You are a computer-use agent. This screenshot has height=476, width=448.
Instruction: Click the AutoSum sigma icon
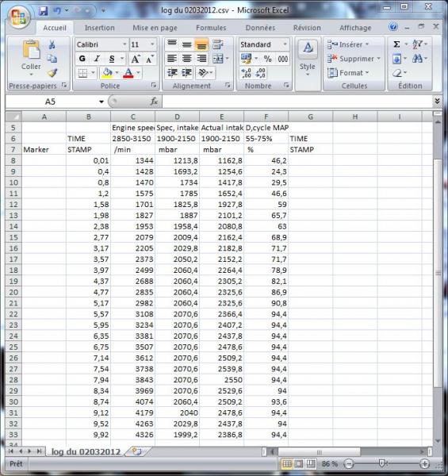coord(396,44)
